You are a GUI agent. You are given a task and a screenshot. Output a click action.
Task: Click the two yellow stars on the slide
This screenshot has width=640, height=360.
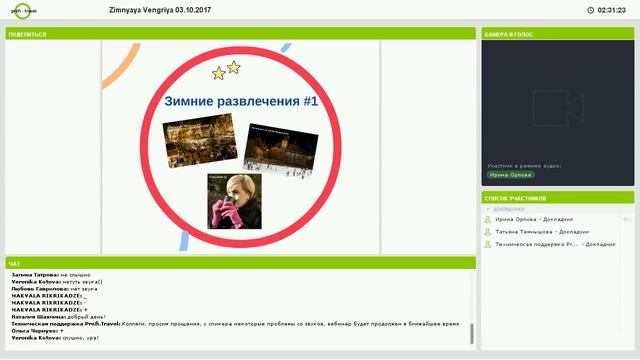click(x=226, y=70)
